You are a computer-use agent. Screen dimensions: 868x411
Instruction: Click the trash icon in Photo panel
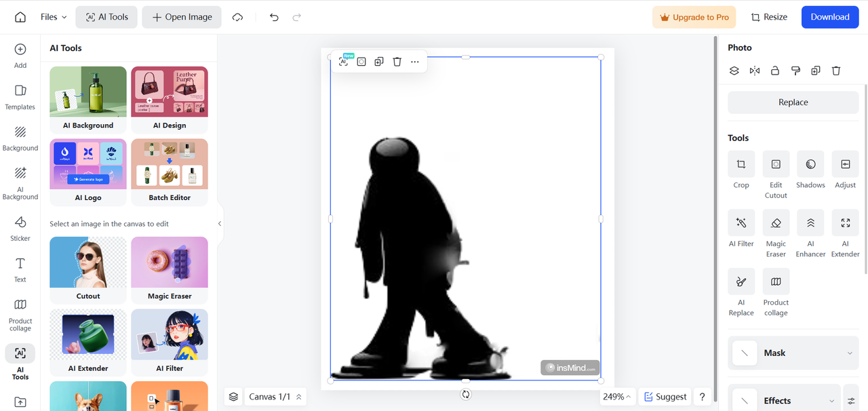pos(836,71)
